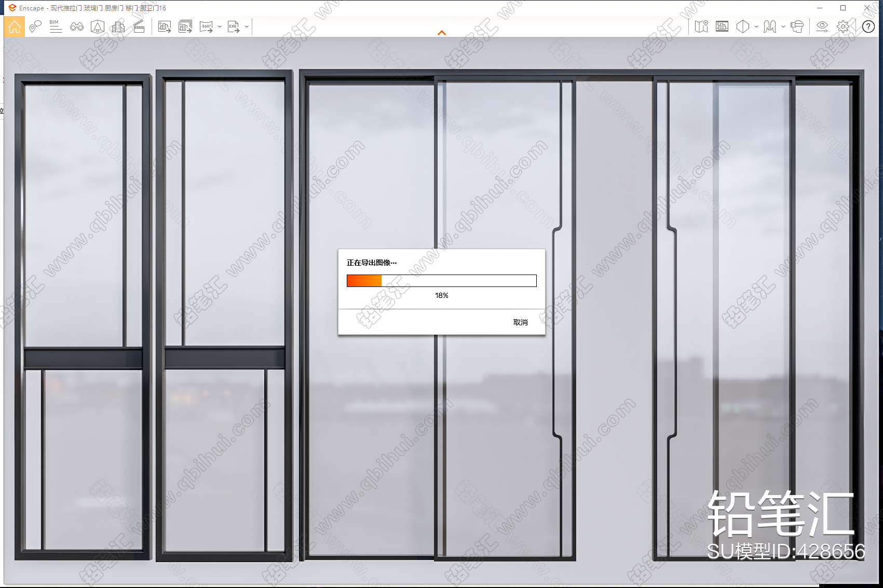
Task: Click the Home toolbar icon
Action: pyautogui.click(x=15, y=26)
